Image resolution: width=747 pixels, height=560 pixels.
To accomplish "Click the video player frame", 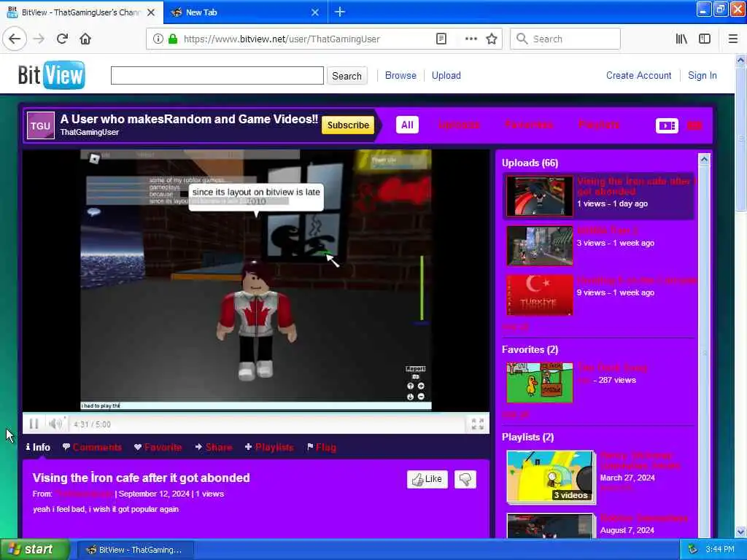I will (x=256, y=280).
